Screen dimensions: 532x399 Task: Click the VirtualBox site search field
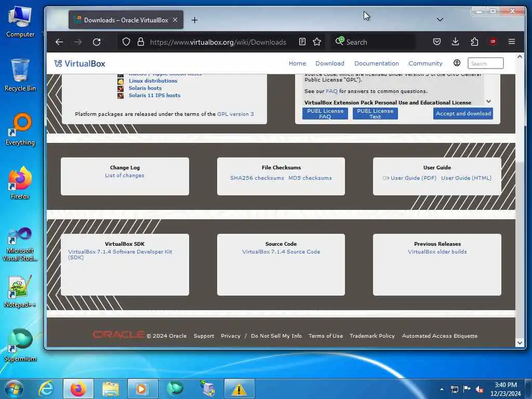pyautogui.click(x=486, y=63)
